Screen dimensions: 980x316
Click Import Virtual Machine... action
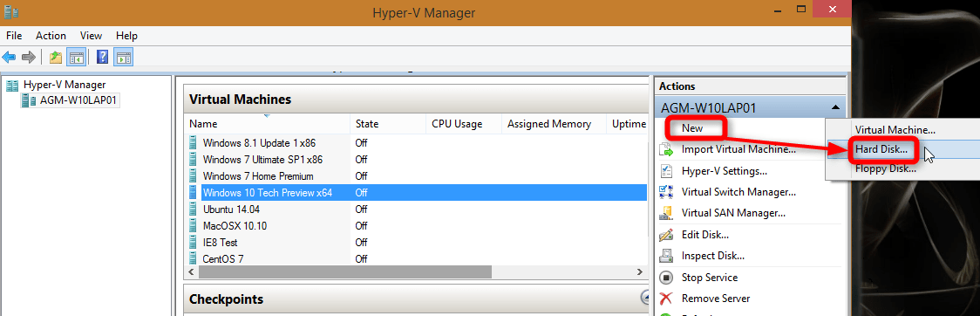tap(738, 149)
